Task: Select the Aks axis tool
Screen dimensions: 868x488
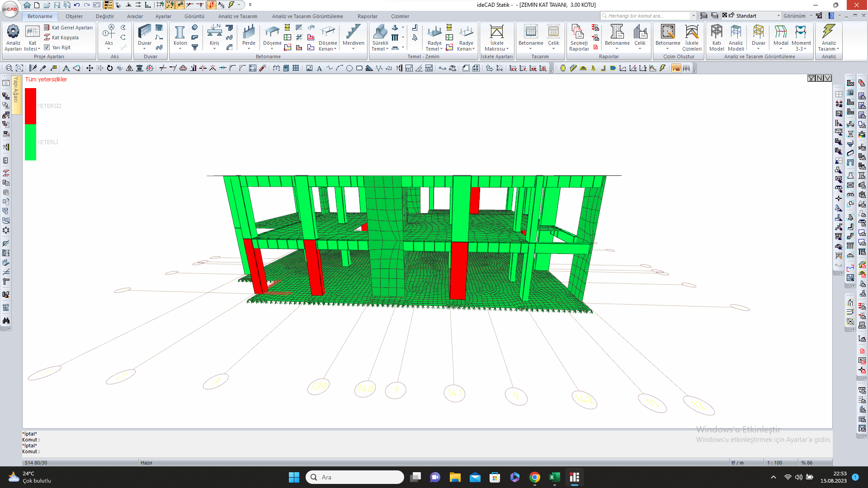Action: click(109, 36)
